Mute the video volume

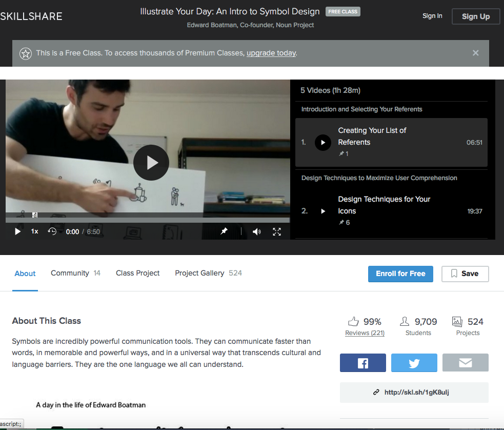256,231
